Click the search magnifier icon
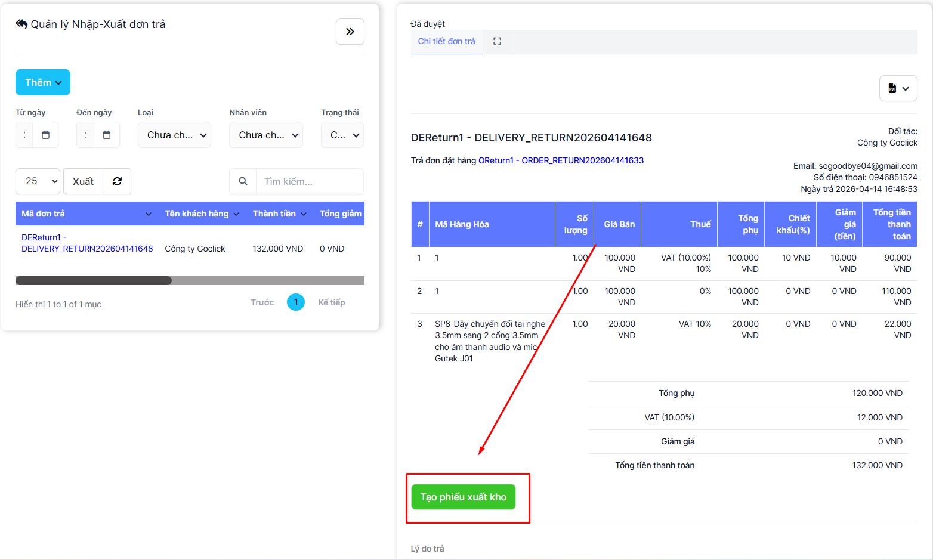 tap(243, 181)
